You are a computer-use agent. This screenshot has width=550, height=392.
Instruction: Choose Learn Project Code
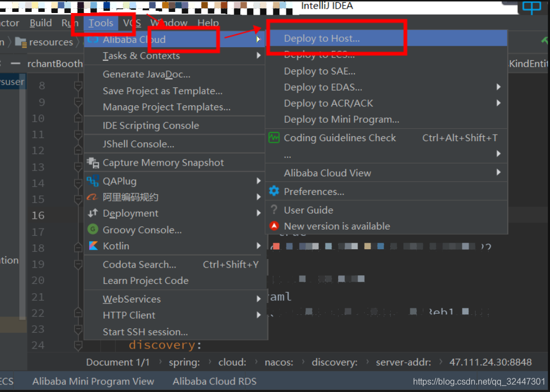(x=174, y=281)
